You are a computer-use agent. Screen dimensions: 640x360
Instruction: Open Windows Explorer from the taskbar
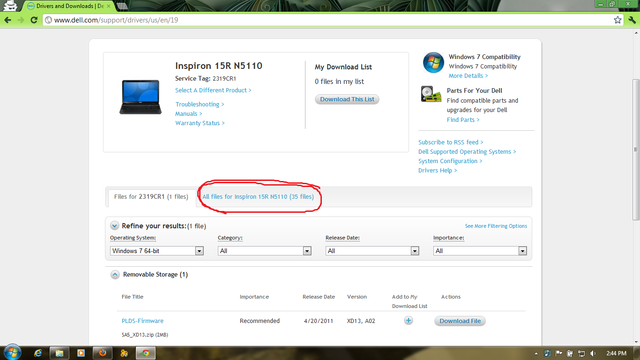tap(59, 353)
